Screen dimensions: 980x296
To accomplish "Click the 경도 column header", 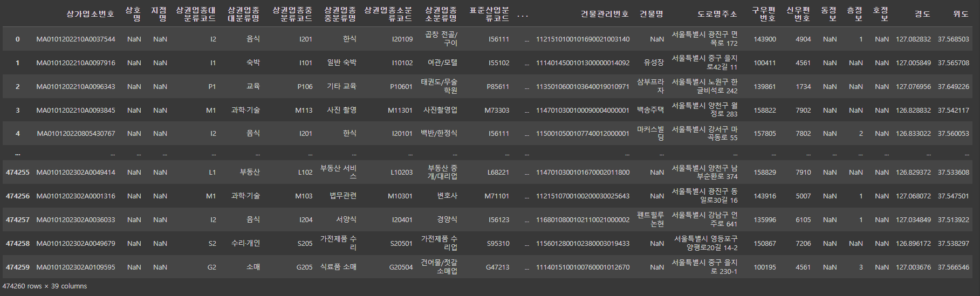I will (x=922, y=14).
